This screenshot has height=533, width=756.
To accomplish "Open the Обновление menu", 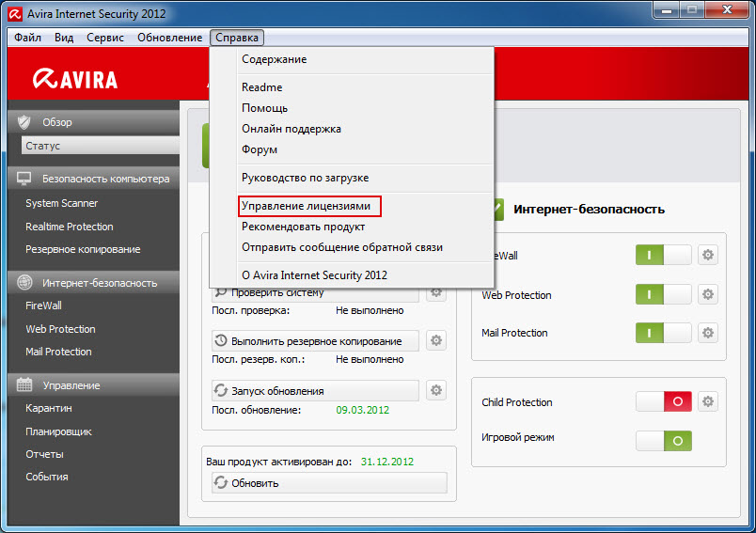I will pyautogui.click(x=169, y=38).
